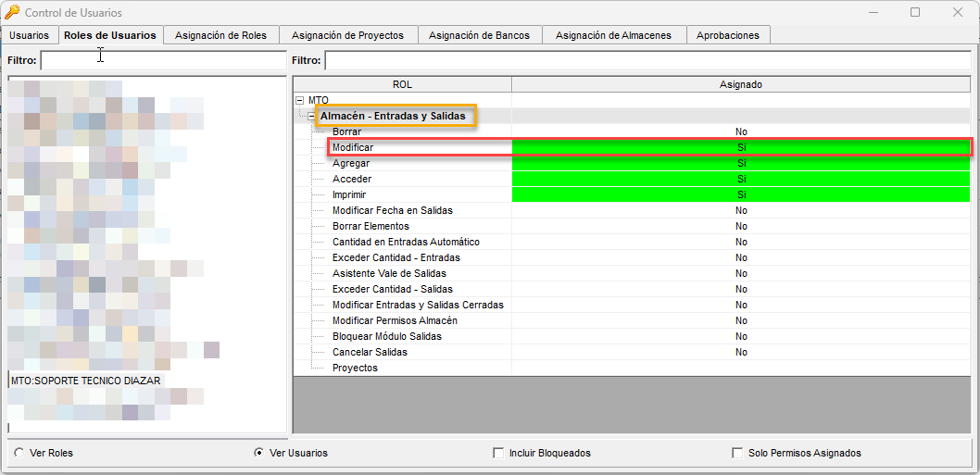The height and width of the screenshot is (475, 980).
Task: Open the Asignación de Almacenes tab
Action: [613, 35]
